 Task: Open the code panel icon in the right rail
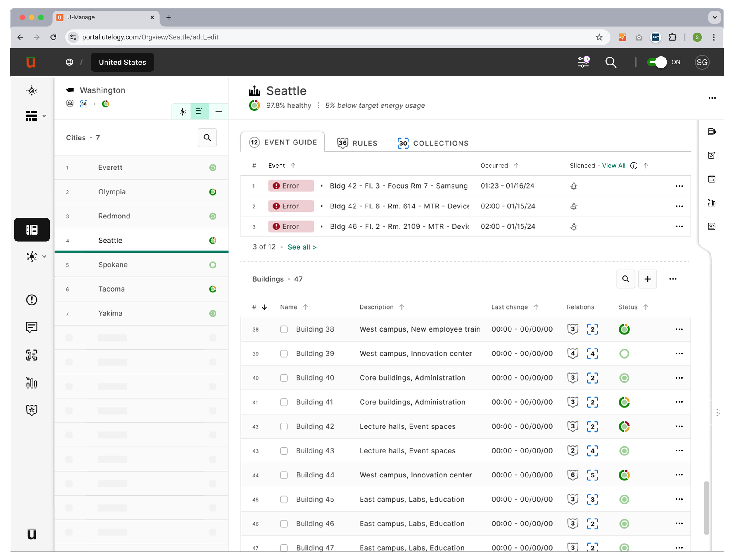tap(711, 227)
